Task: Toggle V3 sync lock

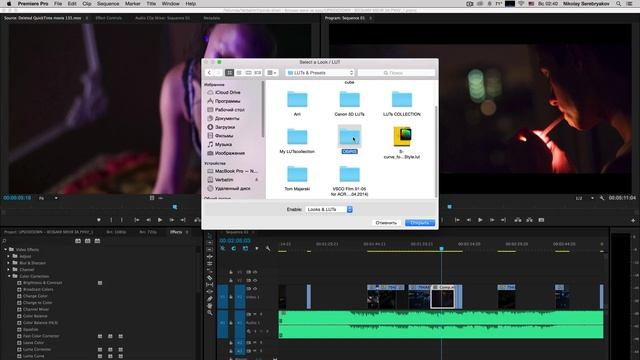Action: tap(248, 272)
